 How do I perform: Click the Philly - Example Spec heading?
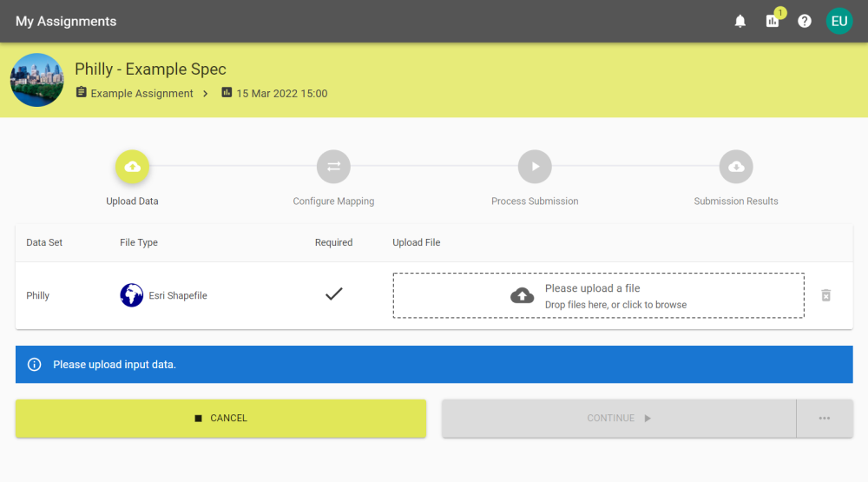coord(150,69)
